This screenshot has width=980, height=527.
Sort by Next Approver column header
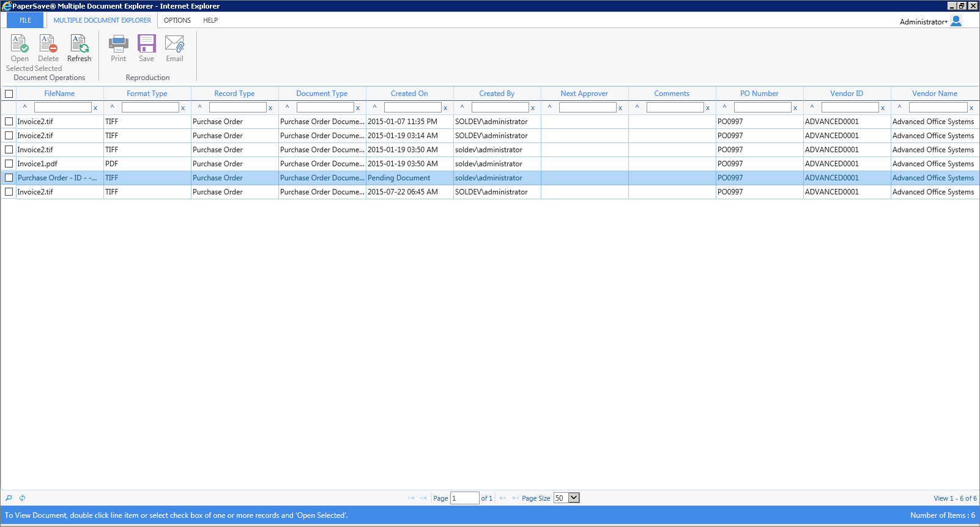tap(584, 94)
